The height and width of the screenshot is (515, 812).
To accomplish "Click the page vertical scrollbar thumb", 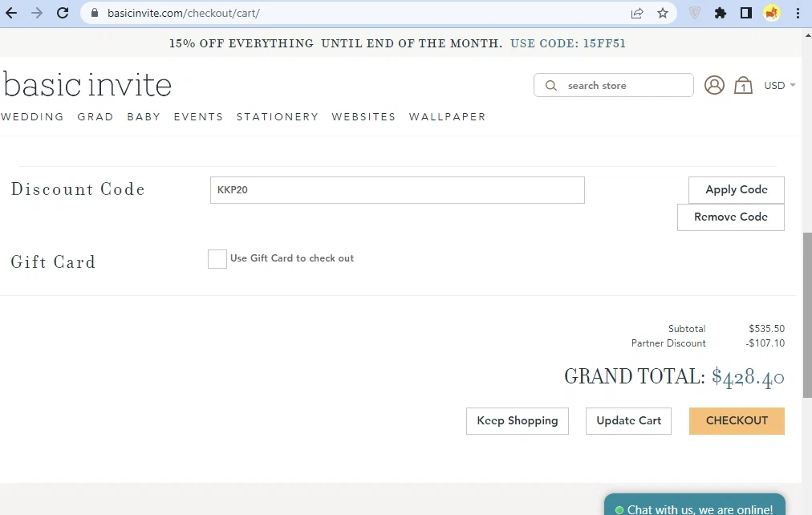I will (807, 315).
